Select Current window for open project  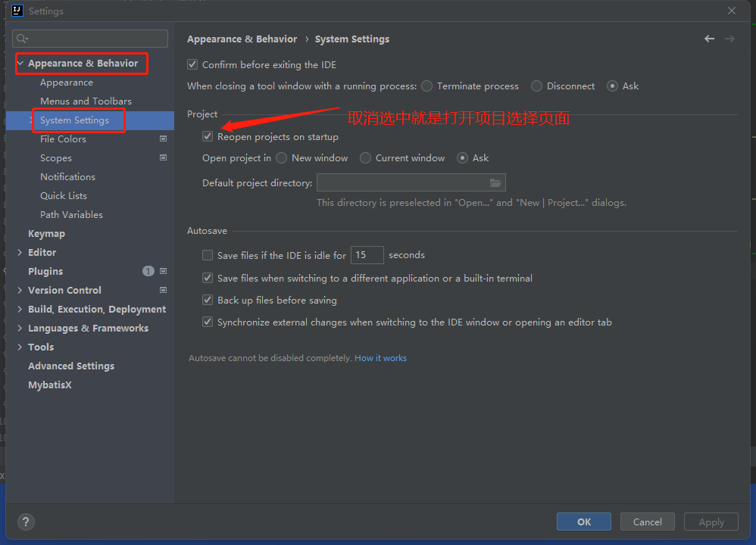click(365, 158)
